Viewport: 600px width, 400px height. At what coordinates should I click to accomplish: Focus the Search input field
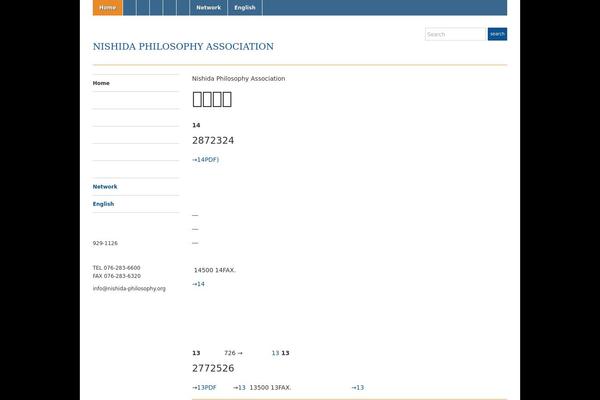coord(455,34)
